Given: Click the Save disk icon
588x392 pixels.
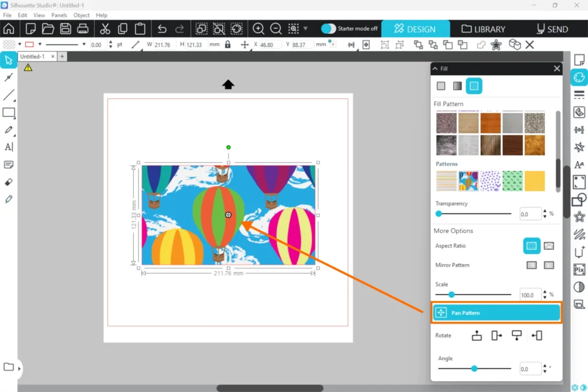Looking at the screenshot, I should click(65, 29).
